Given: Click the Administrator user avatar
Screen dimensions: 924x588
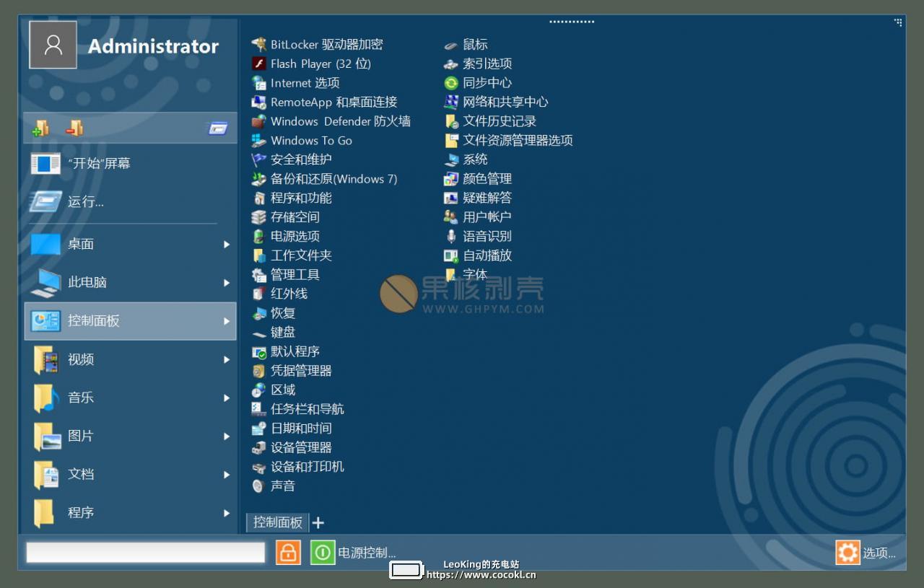Looking at the screenshot, I should point(53,45).
